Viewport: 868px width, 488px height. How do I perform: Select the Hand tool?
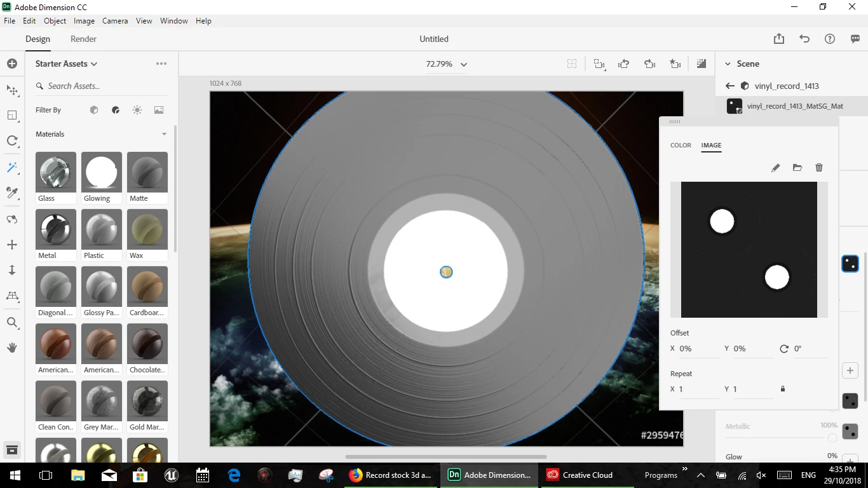[11, 348]
